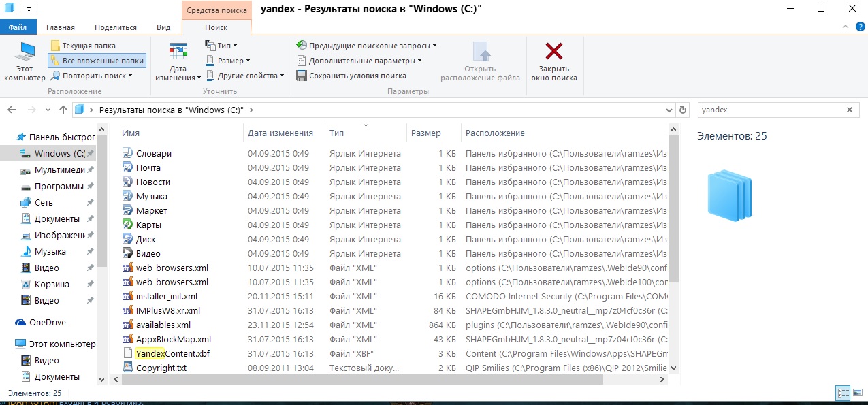Open the 'Тип' filter dropdown
This screenshot has width=868, height=405.
point(221,46)
